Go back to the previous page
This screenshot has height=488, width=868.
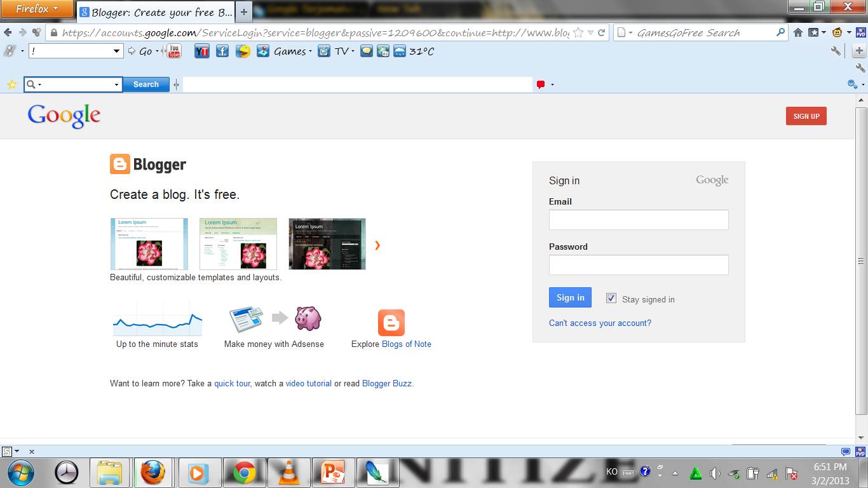(8, 32)
